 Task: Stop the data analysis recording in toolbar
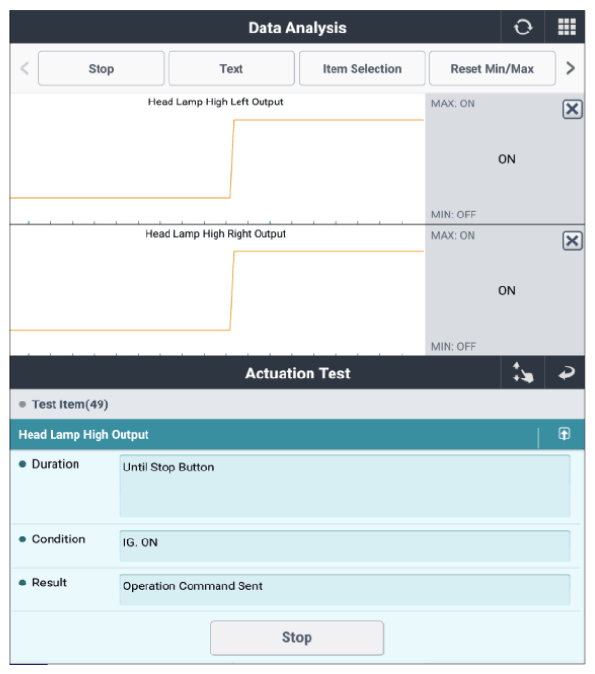click(x=101, y=68)
